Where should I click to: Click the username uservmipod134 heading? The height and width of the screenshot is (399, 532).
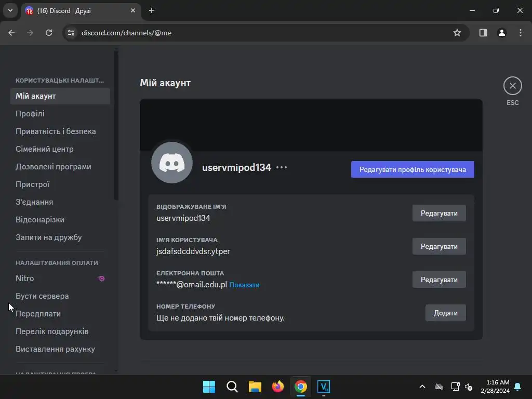click(x=236, y=167)
